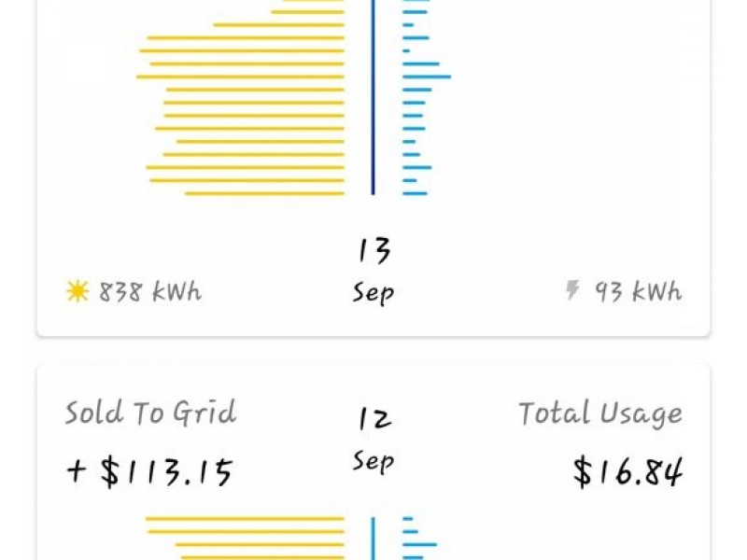Open the Sold To Grid heading
The width and height of the screenshot is (747, 560).
pos(150,413)
